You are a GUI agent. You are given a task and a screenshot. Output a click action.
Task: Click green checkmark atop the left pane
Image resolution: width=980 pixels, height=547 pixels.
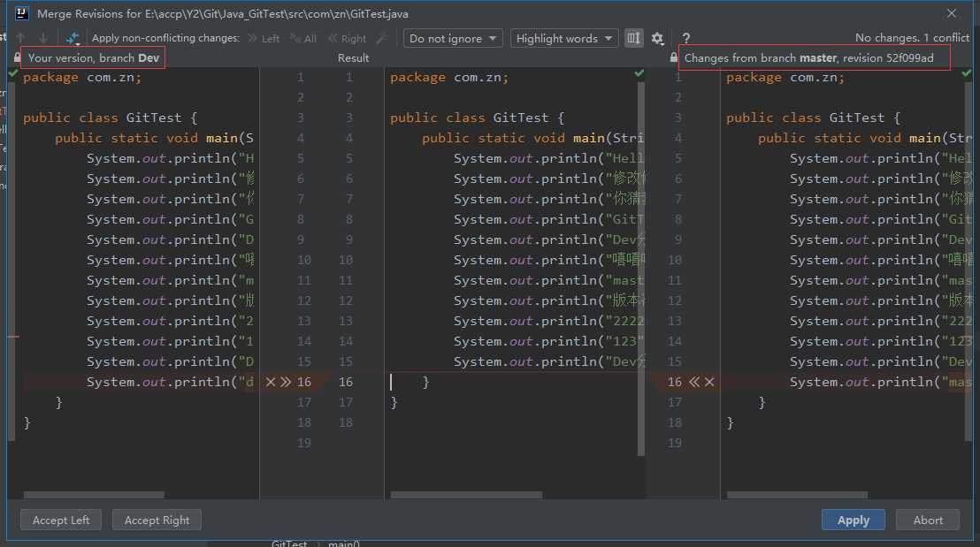click(x=12, y=73)
